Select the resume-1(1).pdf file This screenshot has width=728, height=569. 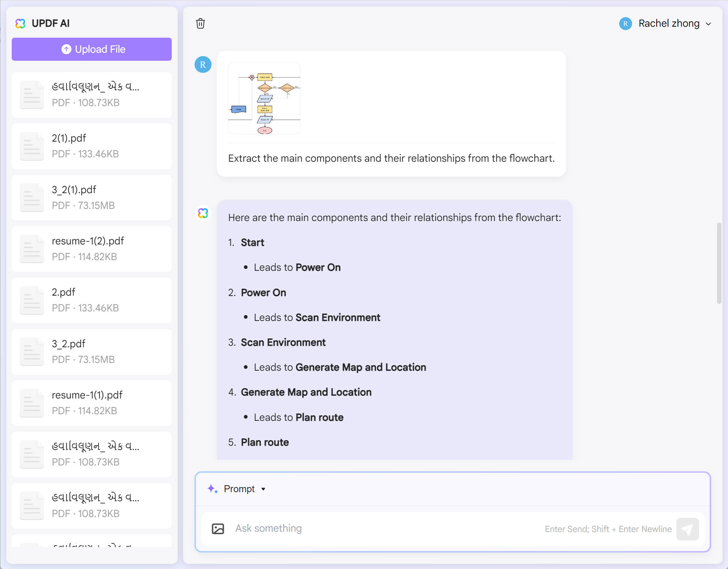click(92, 403)
